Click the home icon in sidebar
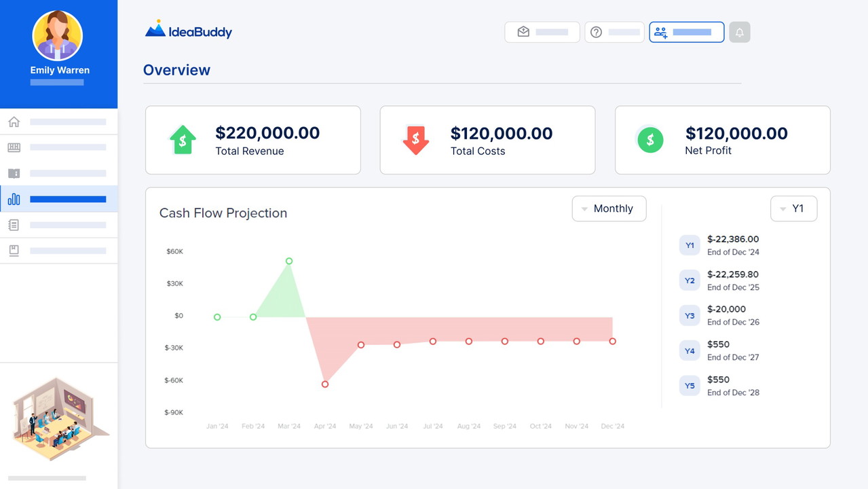Image resolution: width=868 pixels, height=489 pixels. 14,122
